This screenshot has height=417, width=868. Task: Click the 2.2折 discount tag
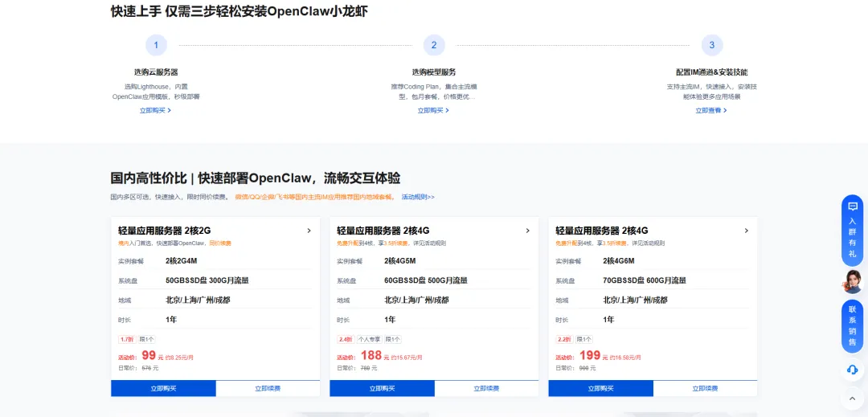tap(564, 339)
